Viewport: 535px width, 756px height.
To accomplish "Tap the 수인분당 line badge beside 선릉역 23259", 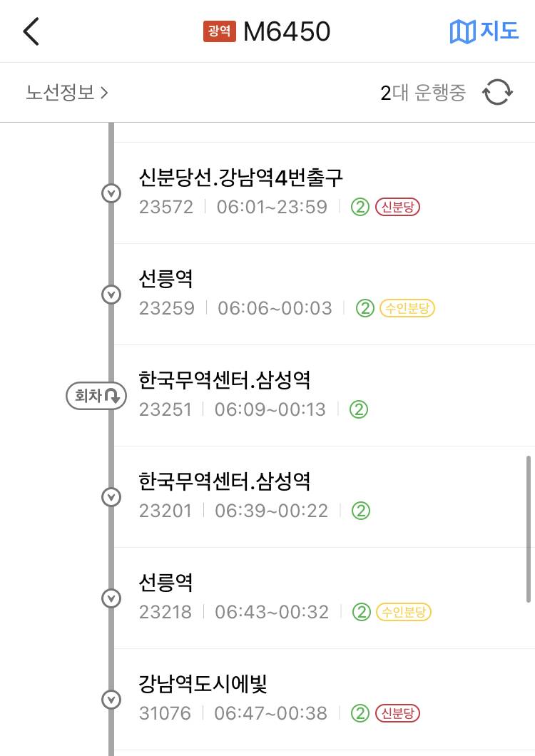I will (408, 308).
